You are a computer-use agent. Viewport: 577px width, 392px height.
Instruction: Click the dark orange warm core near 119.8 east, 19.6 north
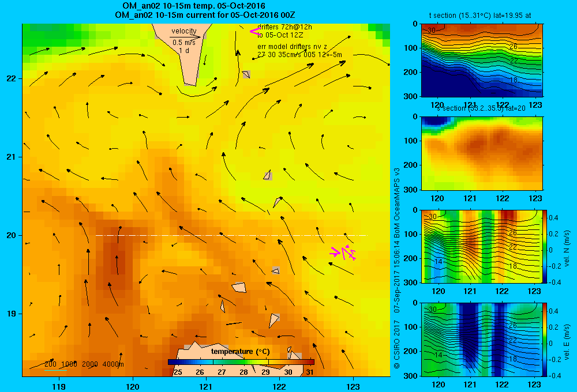118,258
